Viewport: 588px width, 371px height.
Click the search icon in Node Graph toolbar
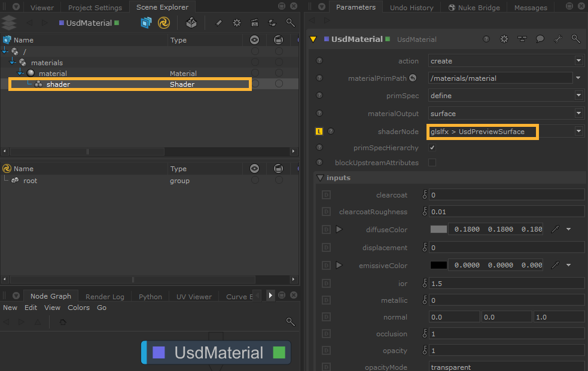(x=290, y=322)
